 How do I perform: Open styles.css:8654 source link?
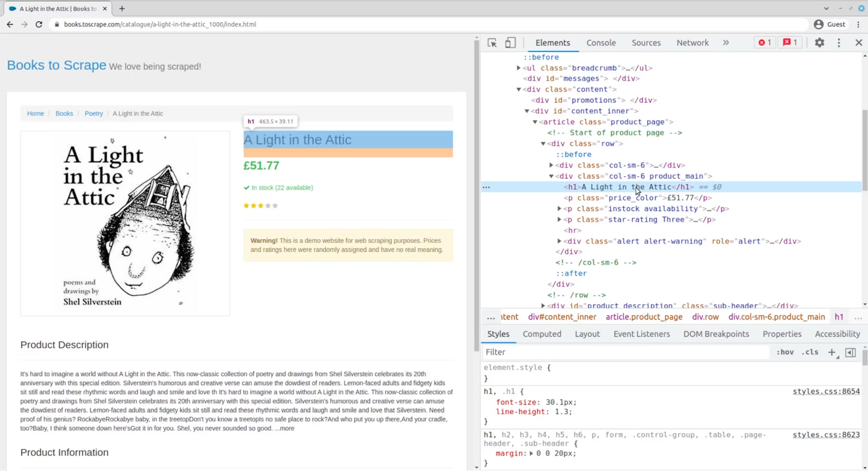[826, 392]
